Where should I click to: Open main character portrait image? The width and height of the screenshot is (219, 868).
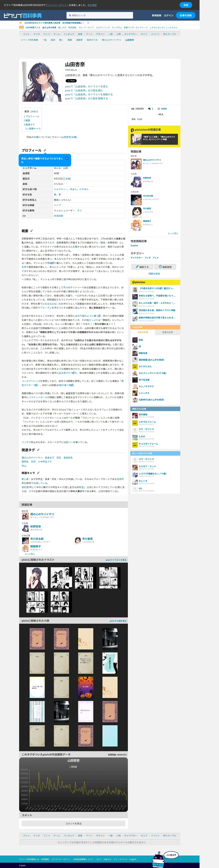[42, 82]
